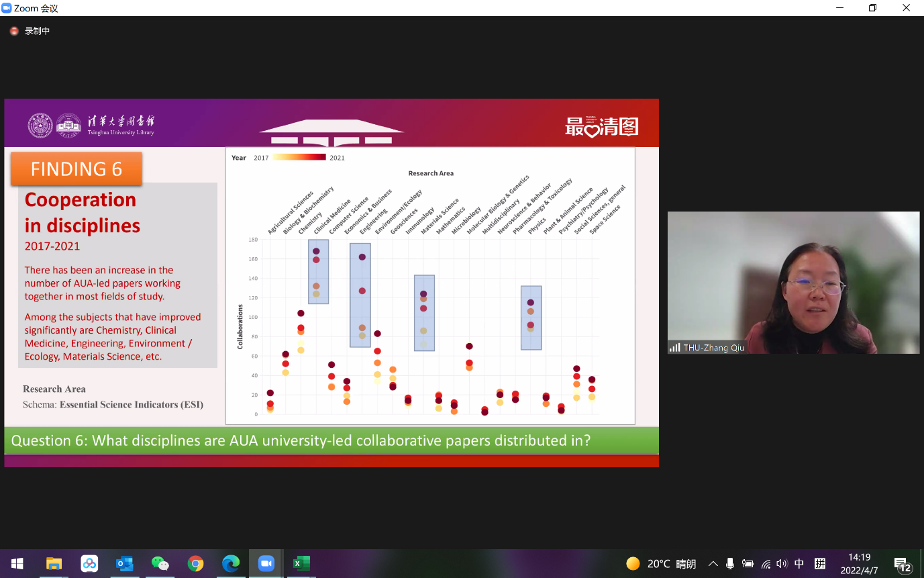This screenshot has height=578, width=924.
Task: Toggle the 拼 Pinyin input mode
Action: click(820, 564)
